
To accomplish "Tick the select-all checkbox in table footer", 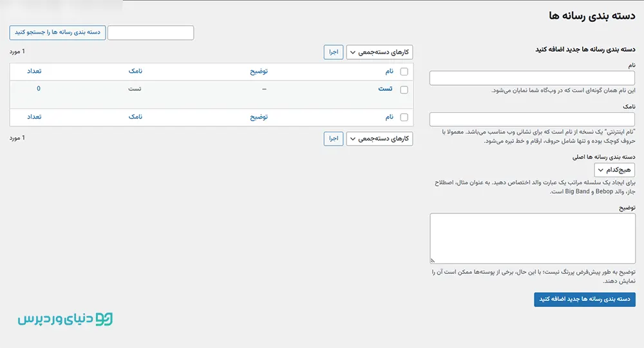I will (x=404, y=117).
